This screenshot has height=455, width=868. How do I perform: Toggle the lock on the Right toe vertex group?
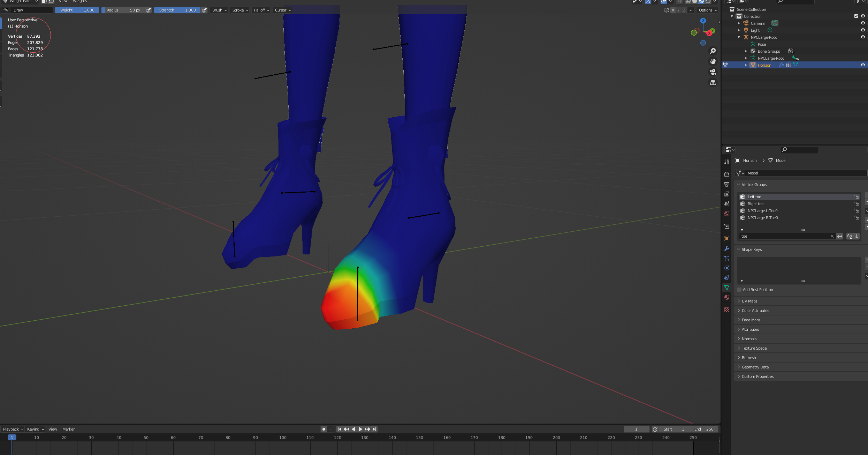(856, 204)
